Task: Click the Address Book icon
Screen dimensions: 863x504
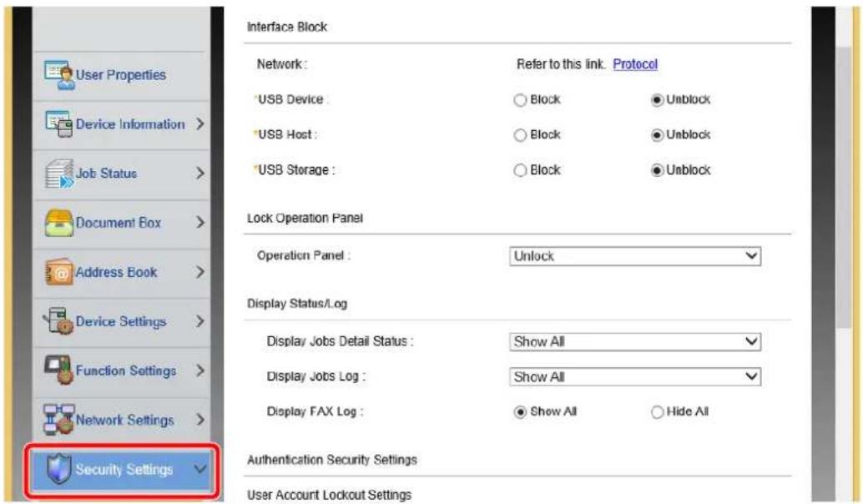Action: [x=59, y=272]
